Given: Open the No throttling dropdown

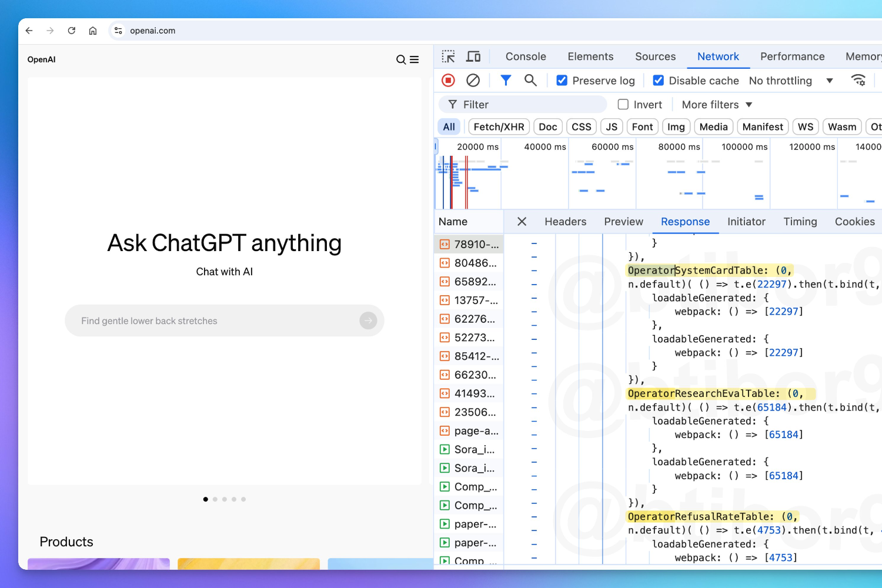Looking at the screenshot, I should tap(791, 81).
